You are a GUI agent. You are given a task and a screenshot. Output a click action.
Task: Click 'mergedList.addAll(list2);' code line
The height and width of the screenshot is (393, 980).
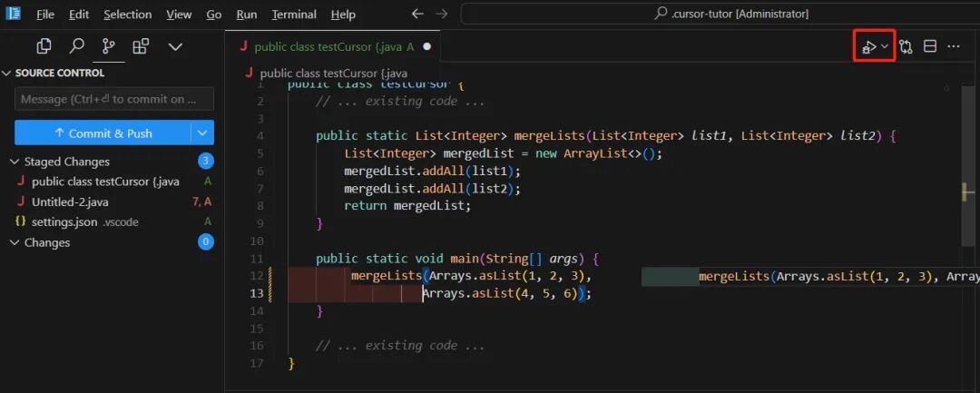click(x=432, y=188)
